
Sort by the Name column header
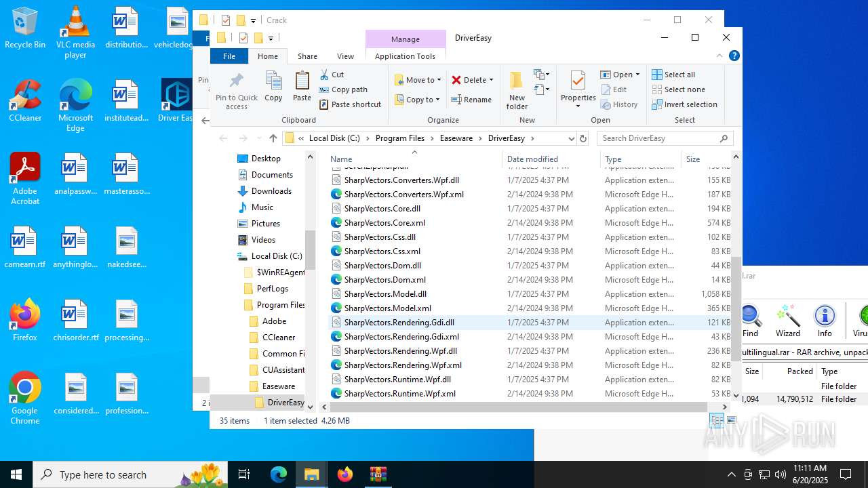click(x=414, y=159)
